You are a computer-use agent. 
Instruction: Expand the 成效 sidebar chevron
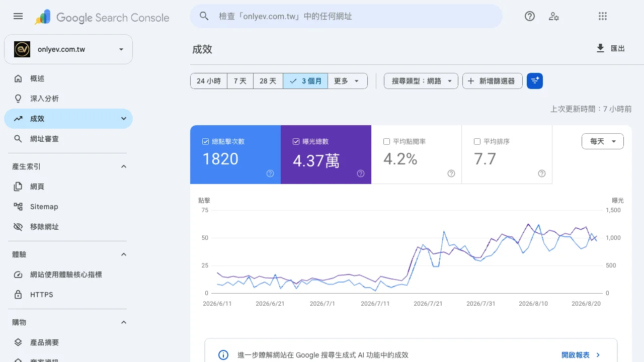tap(124, 119)
